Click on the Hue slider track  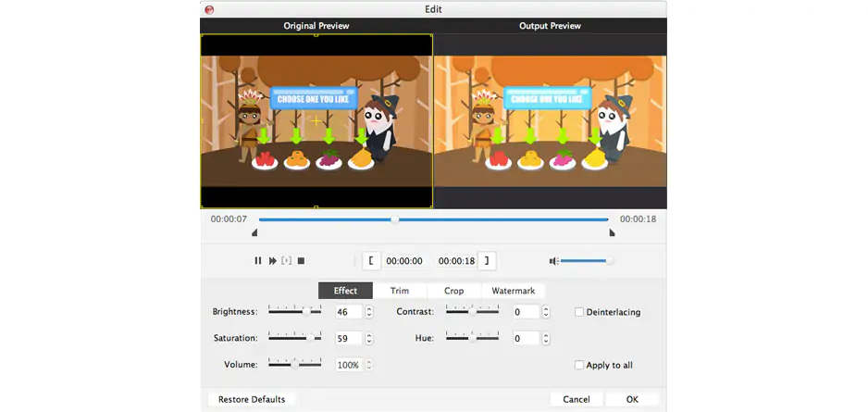pos(472,339)
